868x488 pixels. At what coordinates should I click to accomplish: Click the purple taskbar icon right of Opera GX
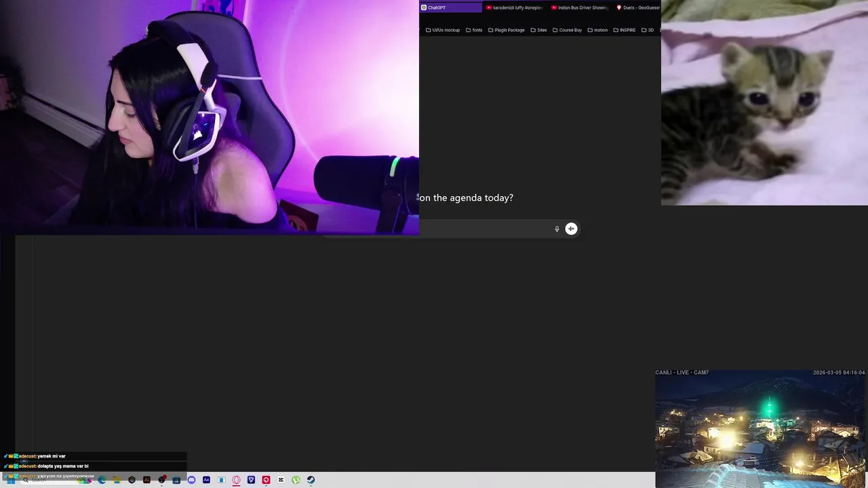tap(251, 480)
